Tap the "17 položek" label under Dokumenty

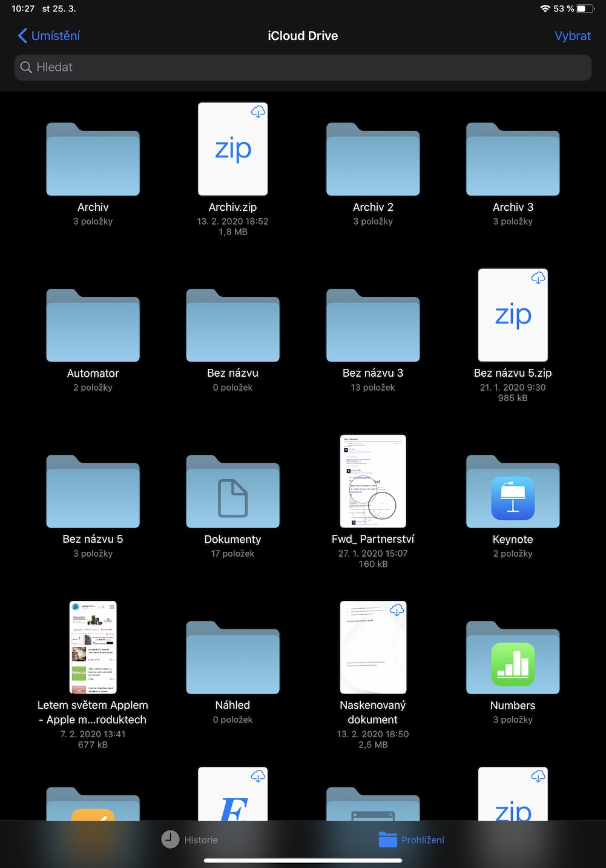(233, 554)
